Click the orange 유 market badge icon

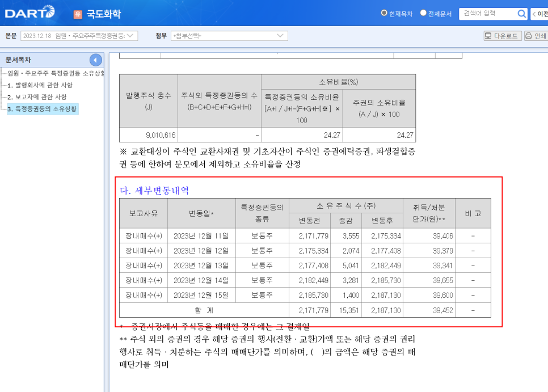coord(78,14)
